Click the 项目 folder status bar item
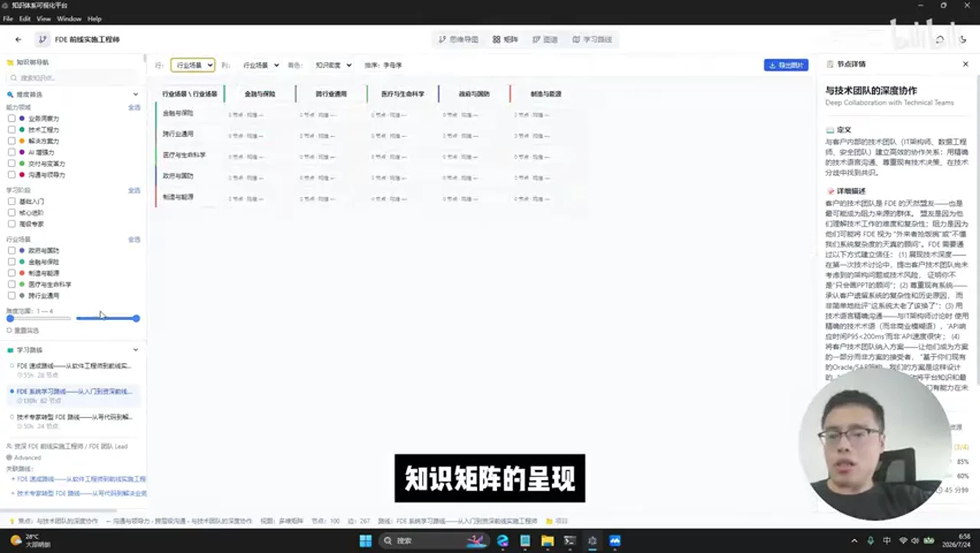The image size is (980, 553). [557, 521]
